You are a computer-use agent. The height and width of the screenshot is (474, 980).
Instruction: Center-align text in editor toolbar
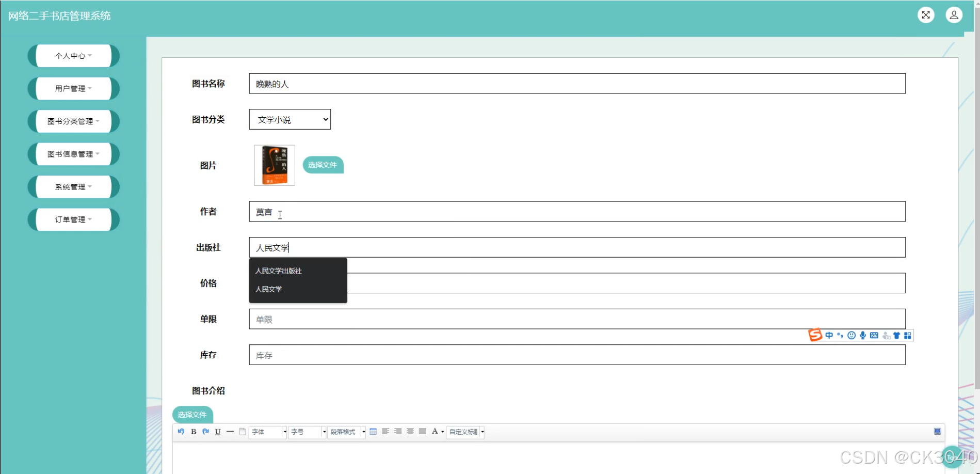coord(410,432)
